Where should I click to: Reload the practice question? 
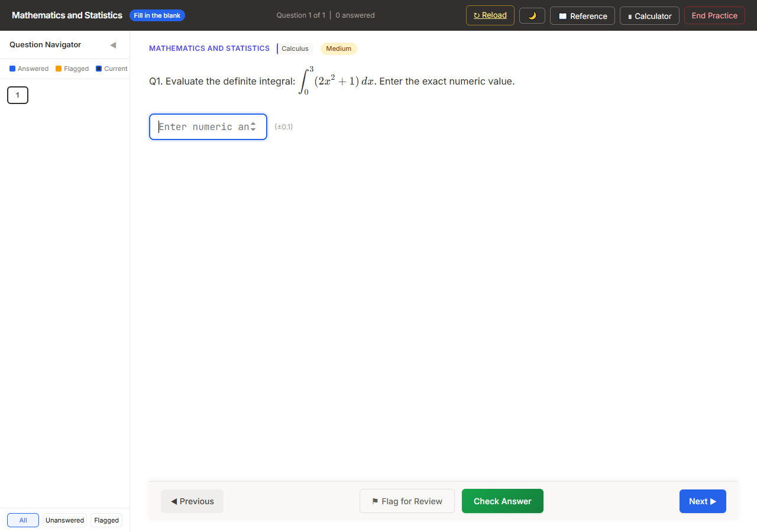click(490, 15)
